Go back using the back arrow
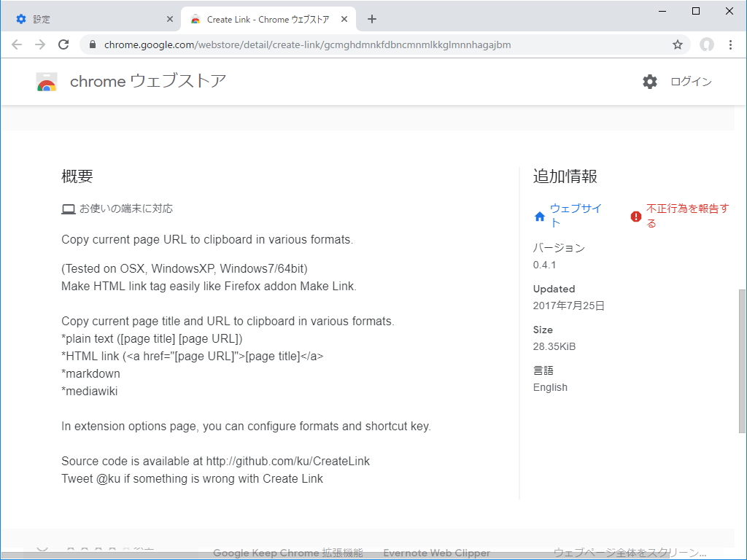Viewport: 747px width, 560px height. (17, 44)
